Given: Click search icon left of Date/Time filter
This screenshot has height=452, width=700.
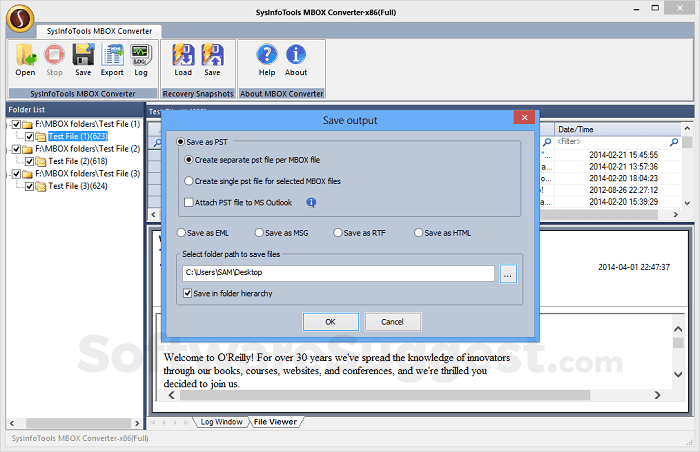Looking at the screenshot, I should click(547, 142).
